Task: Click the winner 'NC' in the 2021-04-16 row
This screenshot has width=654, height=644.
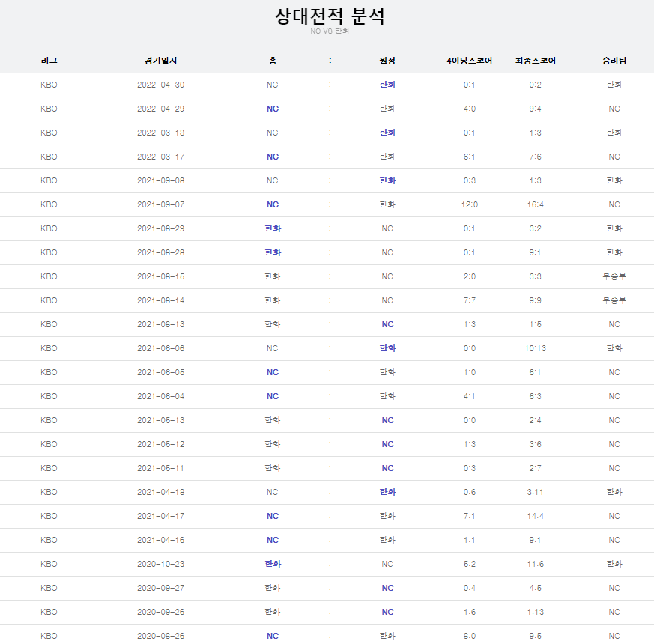Action: (614, 540)
